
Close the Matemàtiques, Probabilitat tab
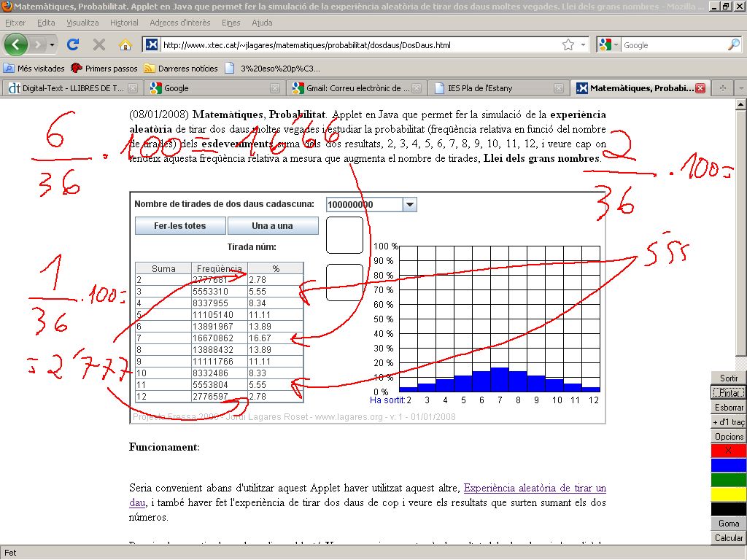pos(700,88)
